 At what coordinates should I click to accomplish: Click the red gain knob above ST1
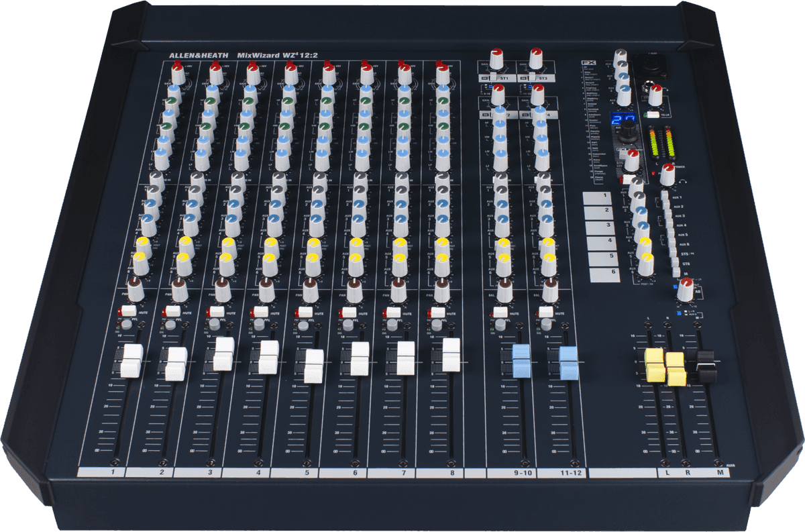(x=496, y=58)
